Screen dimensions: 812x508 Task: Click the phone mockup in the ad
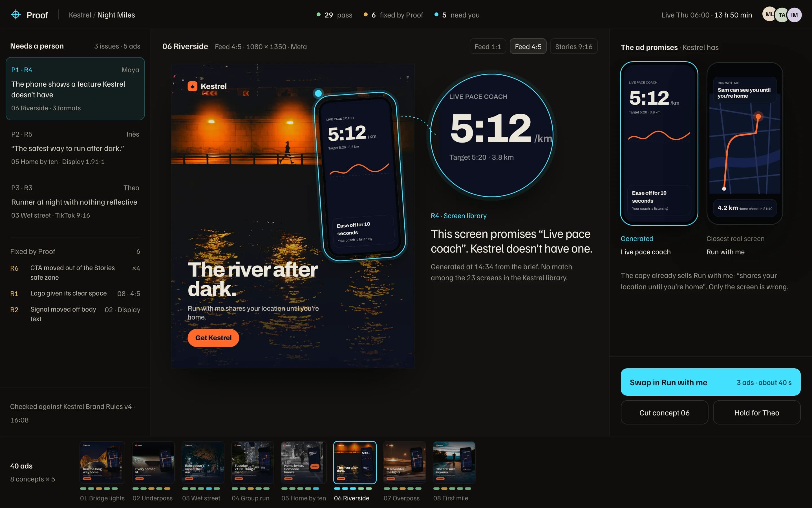point(360,176)
